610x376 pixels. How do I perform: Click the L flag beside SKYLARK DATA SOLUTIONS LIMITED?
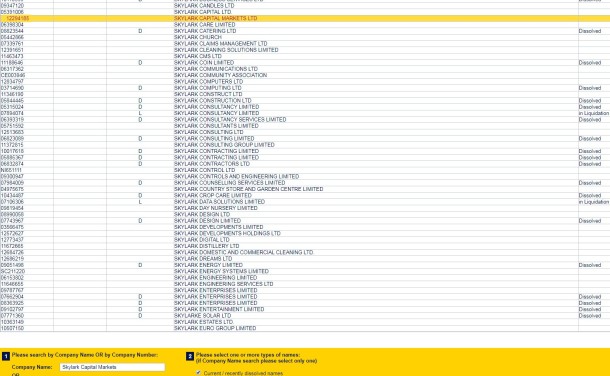click(x=140, y=202)
